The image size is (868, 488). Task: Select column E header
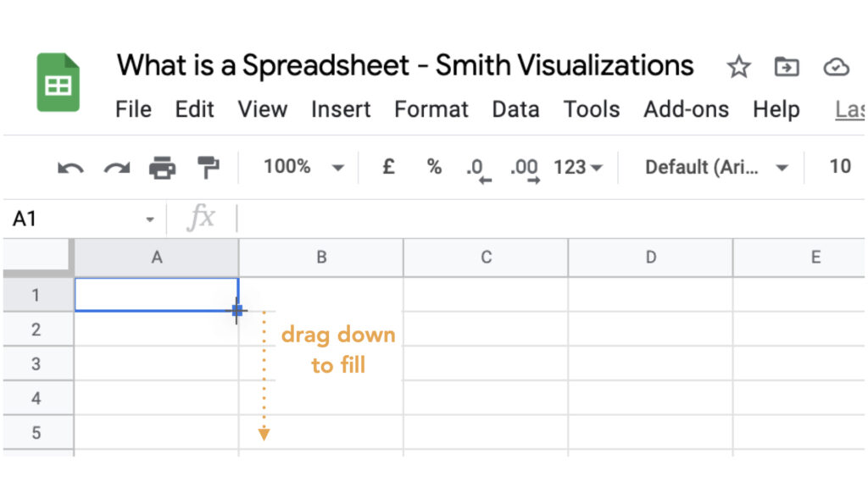[798, 258]
